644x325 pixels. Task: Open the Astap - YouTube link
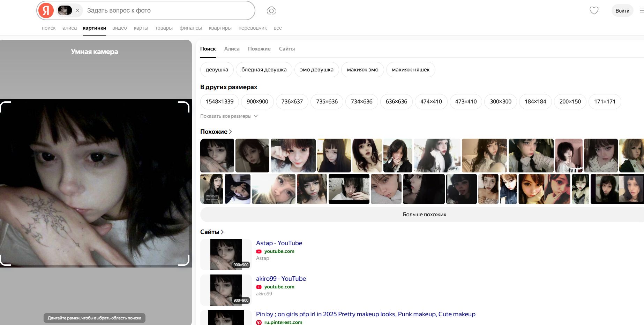click(279, 243)
